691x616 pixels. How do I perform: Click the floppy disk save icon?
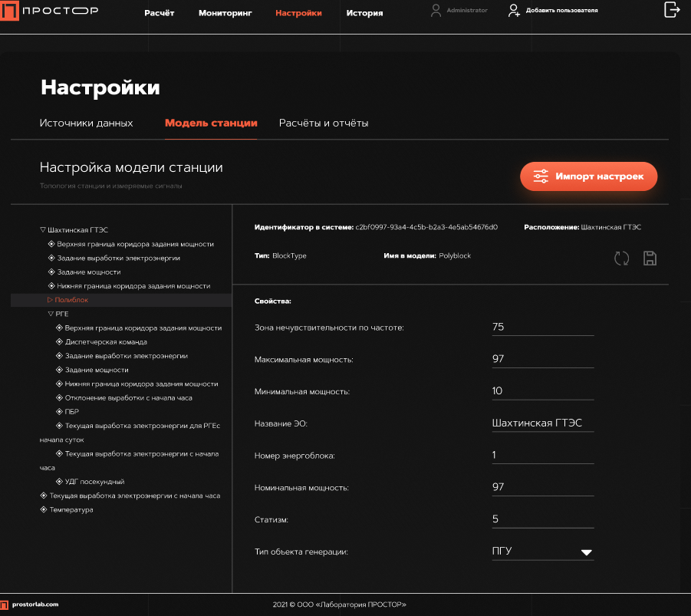coord(650,259)
